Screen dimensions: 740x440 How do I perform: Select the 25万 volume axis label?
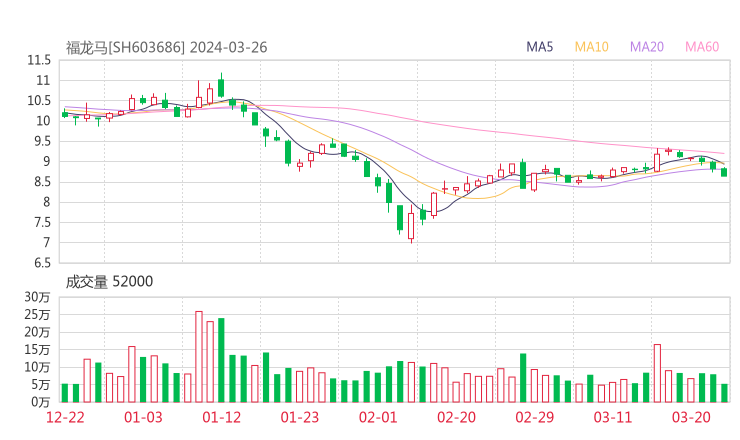37,314
